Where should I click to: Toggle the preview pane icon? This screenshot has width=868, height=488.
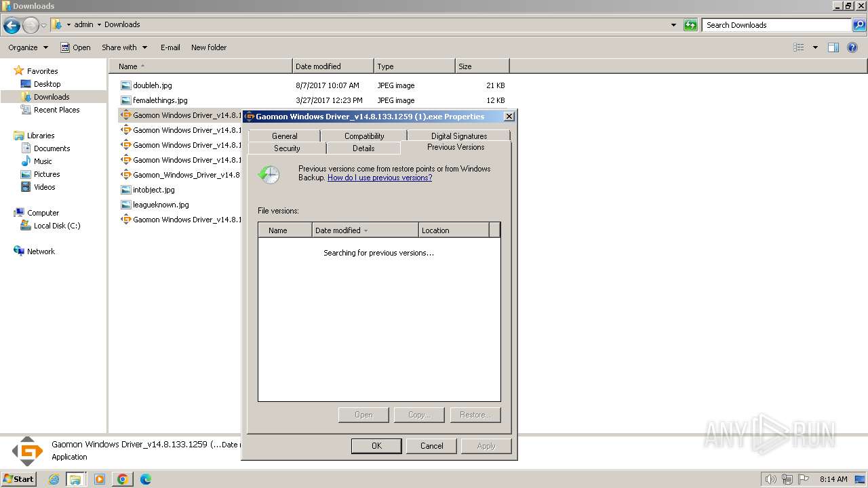(x=833, y=47)
